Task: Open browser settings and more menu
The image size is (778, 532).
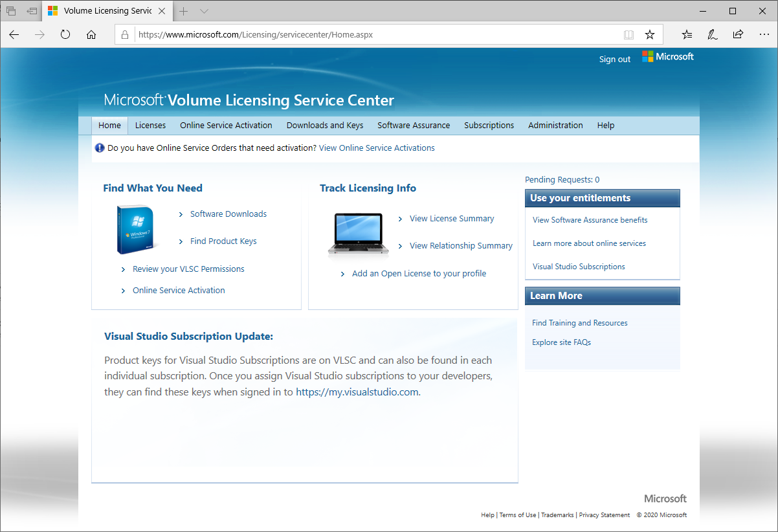Action: point(764,35)
